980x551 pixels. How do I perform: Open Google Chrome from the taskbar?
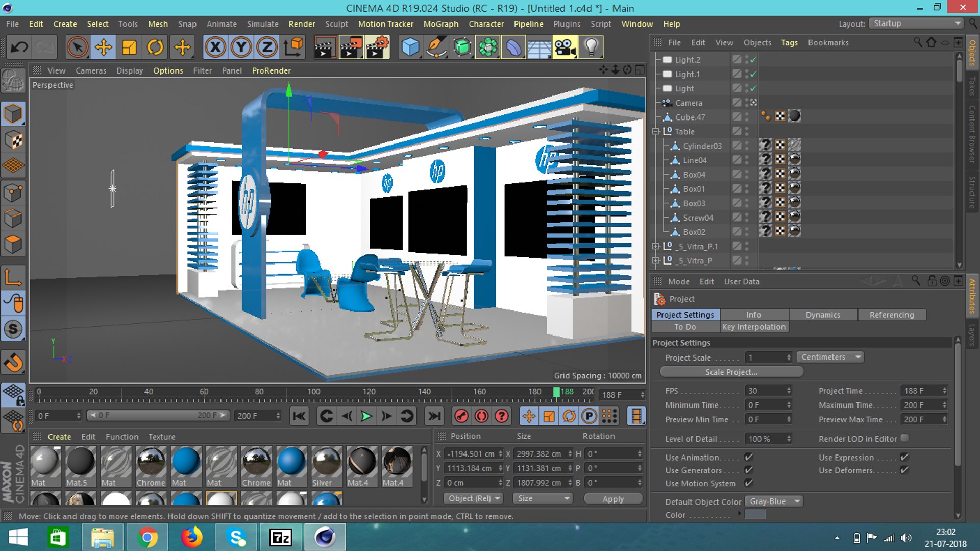147,537
